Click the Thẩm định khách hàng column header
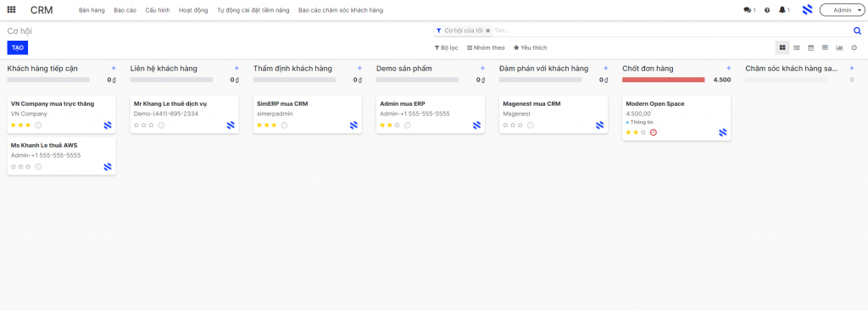Viewport: 868px width, 311px height. click(292, 69)
